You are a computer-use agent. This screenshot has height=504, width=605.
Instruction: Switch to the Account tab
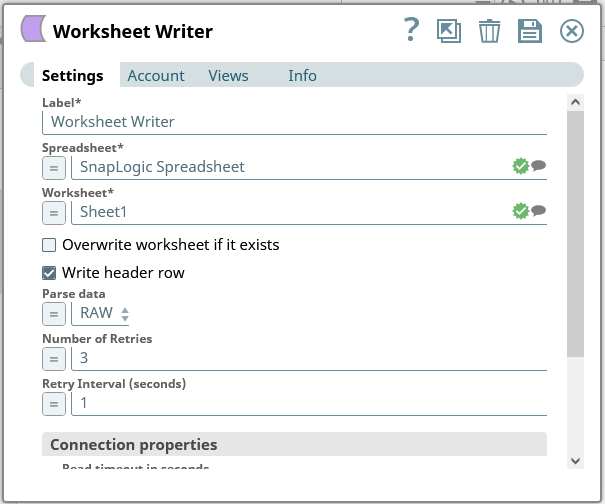[156, 76]
